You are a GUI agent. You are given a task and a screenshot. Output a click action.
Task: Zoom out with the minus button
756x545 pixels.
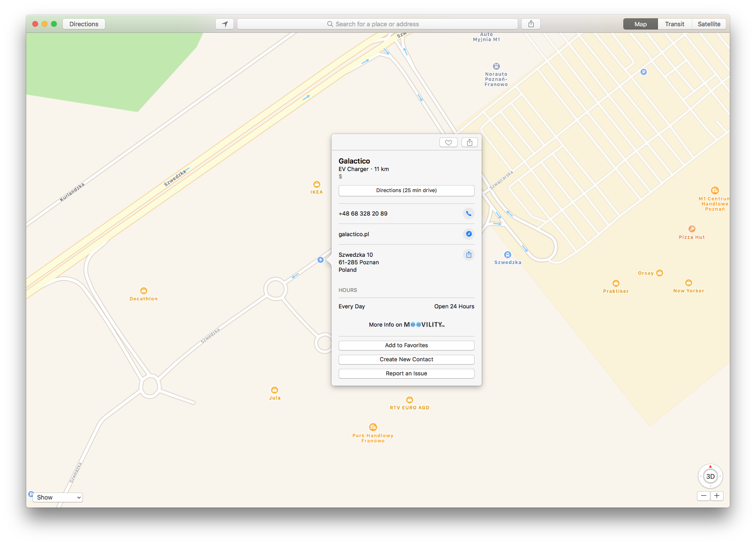(x=703, y=496)
